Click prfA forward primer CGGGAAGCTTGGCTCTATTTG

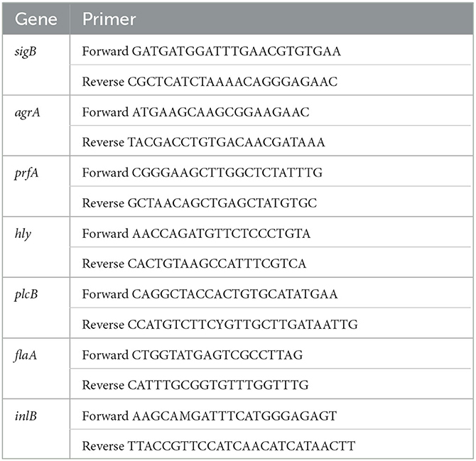tap(227, 173)
